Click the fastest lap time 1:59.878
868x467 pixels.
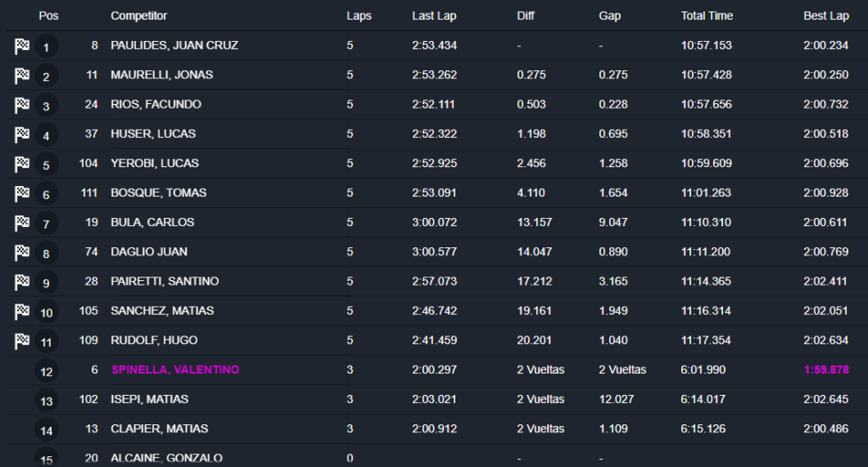pos(826,369)
